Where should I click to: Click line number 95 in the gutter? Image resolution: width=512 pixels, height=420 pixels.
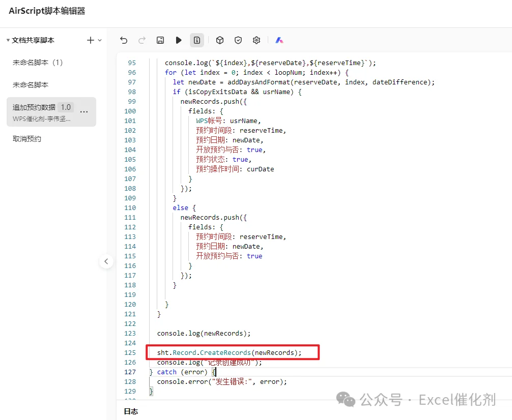pyautogui.click(x=132, y=63)
